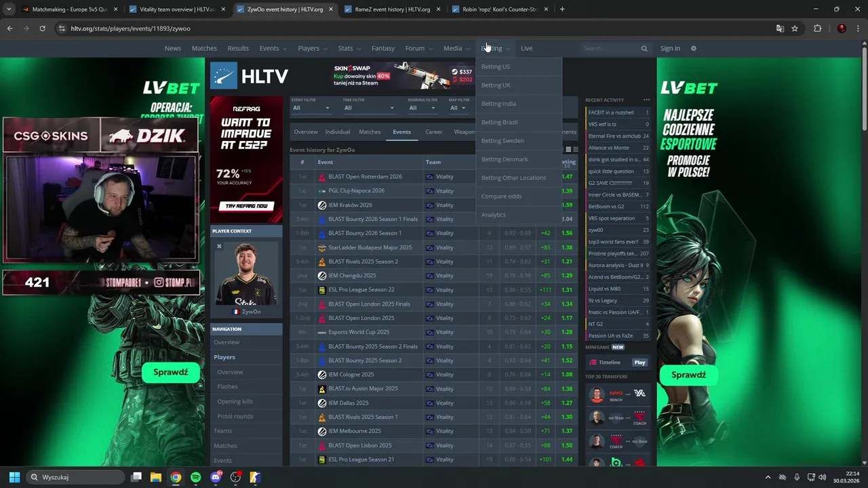Expand the Stats menu in the top navbar
The width and height of the screenshot is (868, 488).
pyautogui.click(x=349, y=48)
